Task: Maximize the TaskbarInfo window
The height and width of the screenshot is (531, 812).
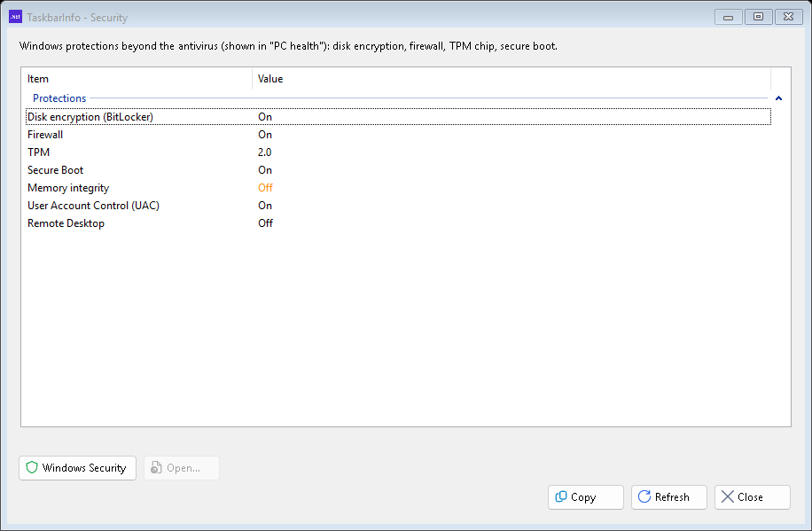Action: click(x=758, y=17)
